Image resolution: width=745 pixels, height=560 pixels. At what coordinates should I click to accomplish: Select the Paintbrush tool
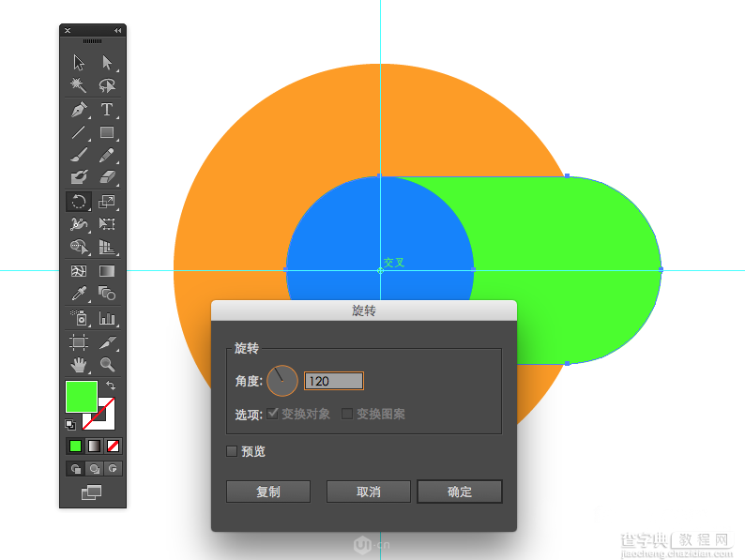(x=79, y=155)
